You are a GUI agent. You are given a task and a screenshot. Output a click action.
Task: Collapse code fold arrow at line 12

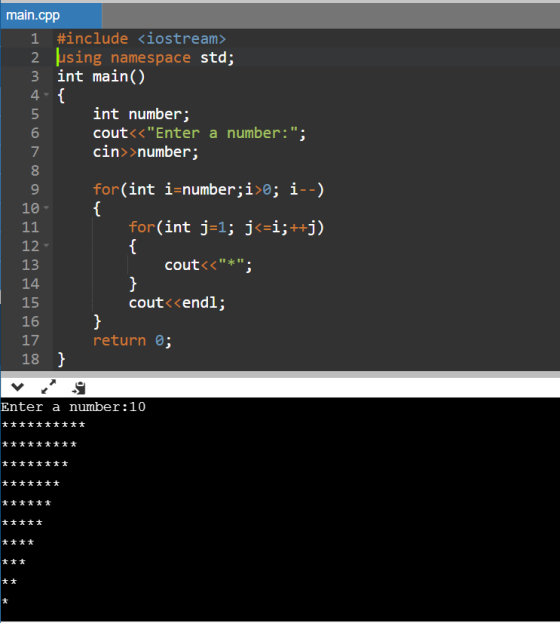tap(47, 245)
